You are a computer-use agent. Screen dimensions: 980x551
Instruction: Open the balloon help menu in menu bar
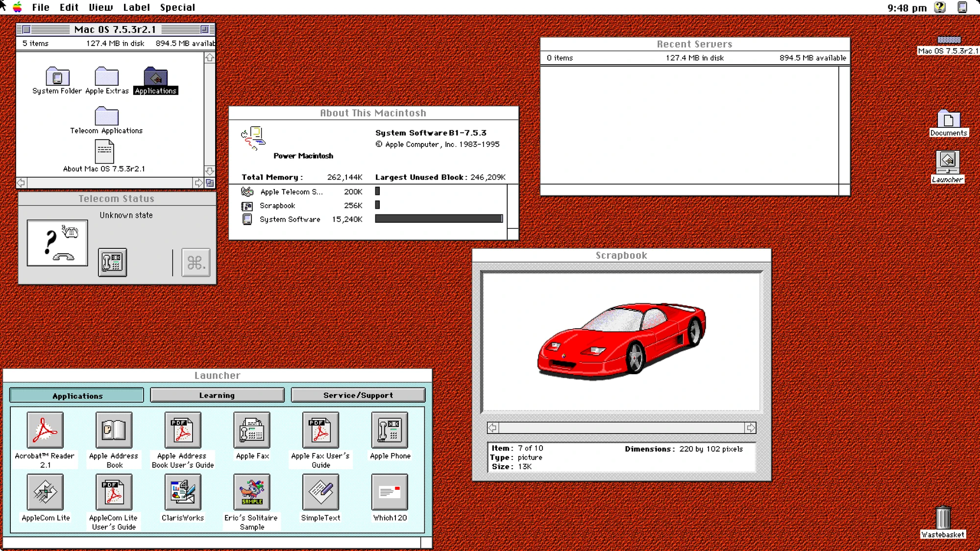(x=939, y=7)
